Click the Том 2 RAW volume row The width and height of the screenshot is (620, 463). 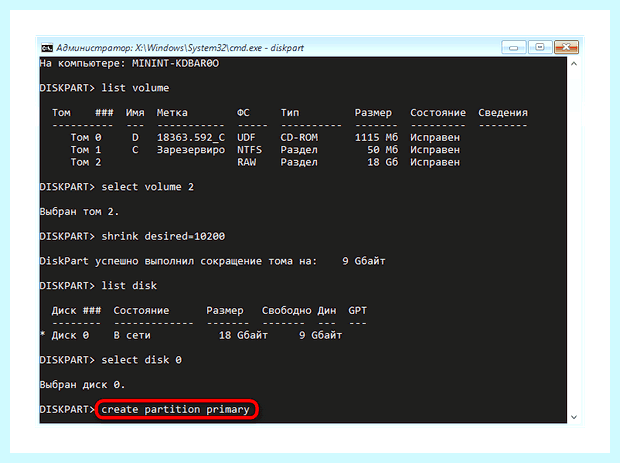[x=265, y=162]
